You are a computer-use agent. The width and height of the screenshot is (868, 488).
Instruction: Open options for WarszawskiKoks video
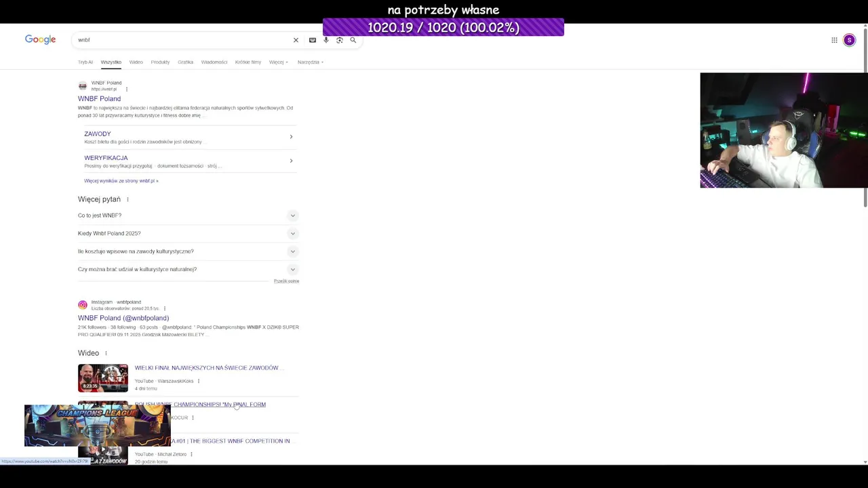198,381
